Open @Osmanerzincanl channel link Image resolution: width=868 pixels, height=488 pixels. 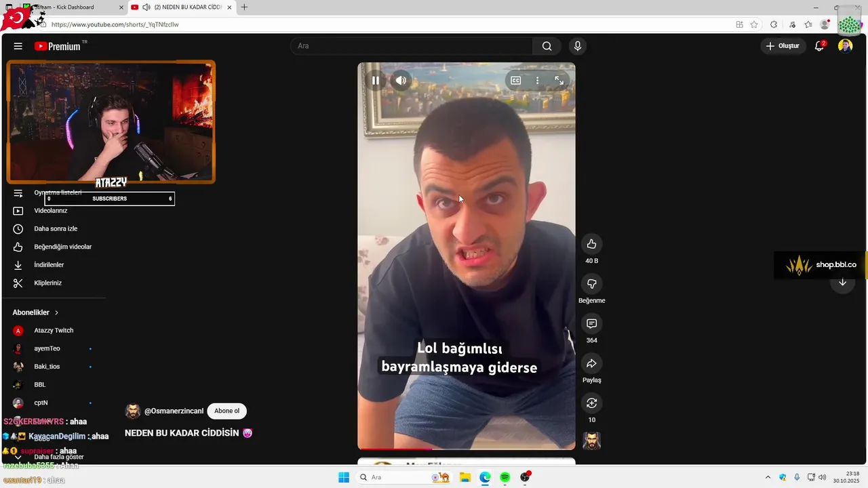click(174, 411)
